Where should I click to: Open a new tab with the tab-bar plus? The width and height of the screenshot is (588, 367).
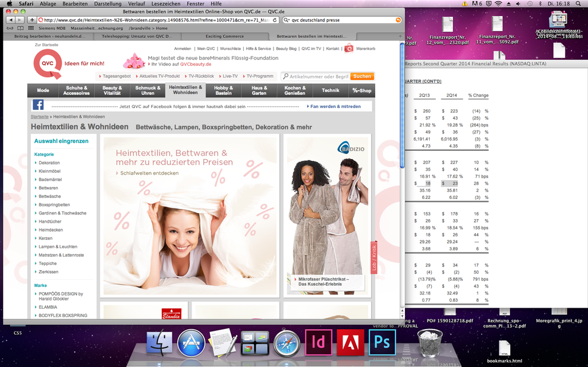[400, 36]
